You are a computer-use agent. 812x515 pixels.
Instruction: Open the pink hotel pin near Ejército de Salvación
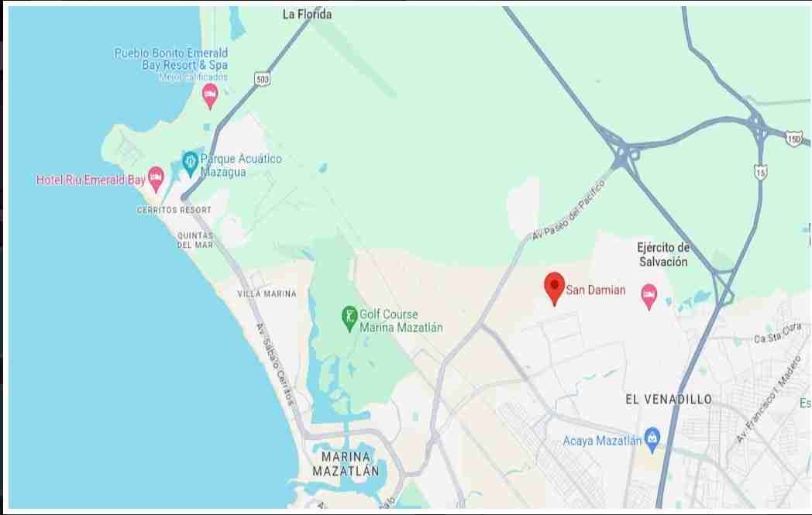[649, 297]
